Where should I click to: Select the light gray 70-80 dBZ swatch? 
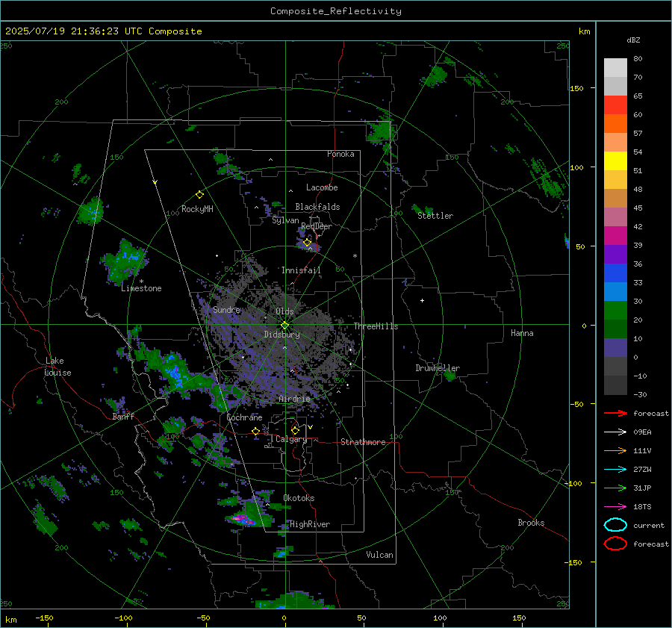615,67
